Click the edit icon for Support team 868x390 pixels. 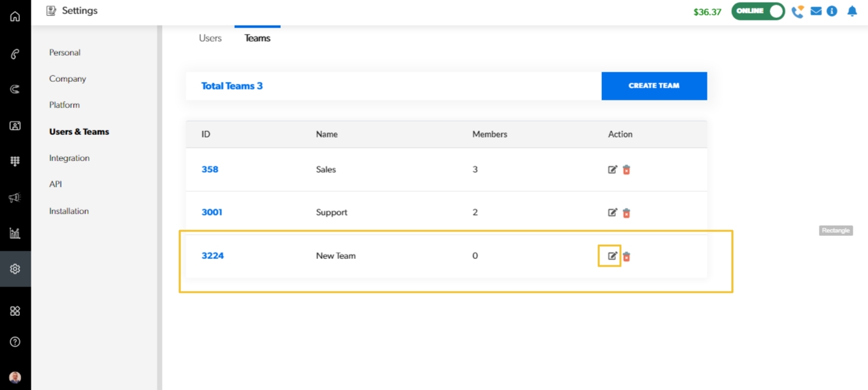click(x=612, y=213)
